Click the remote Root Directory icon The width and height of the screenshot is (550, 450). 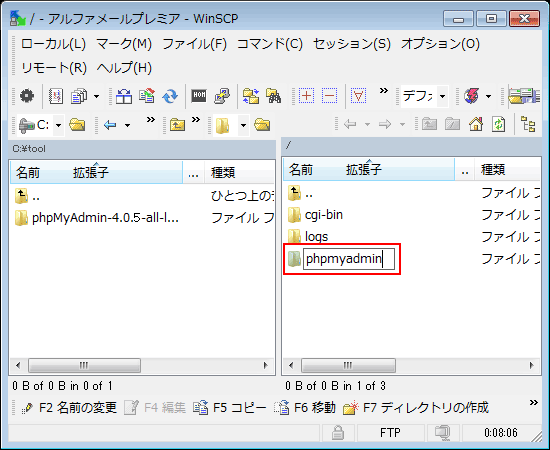[452, 124]
